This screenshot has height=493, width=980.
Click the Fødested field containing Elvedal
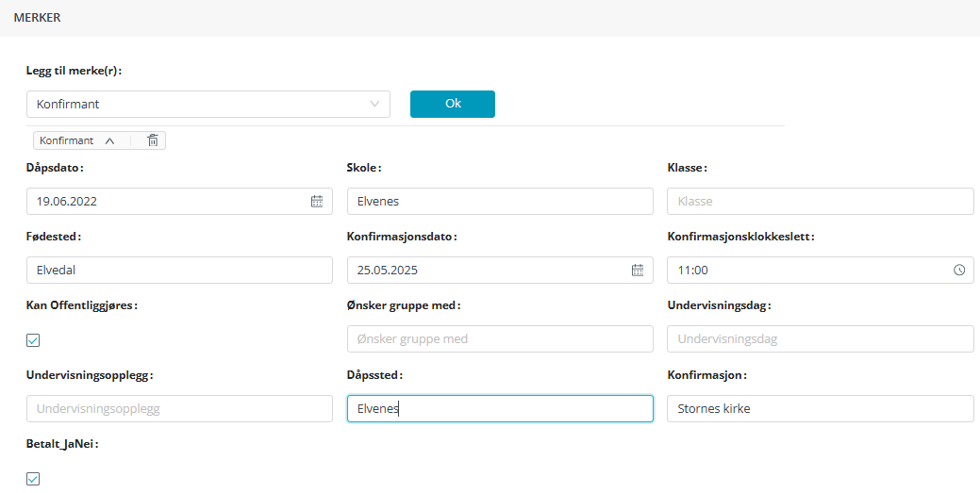[179, 270]
